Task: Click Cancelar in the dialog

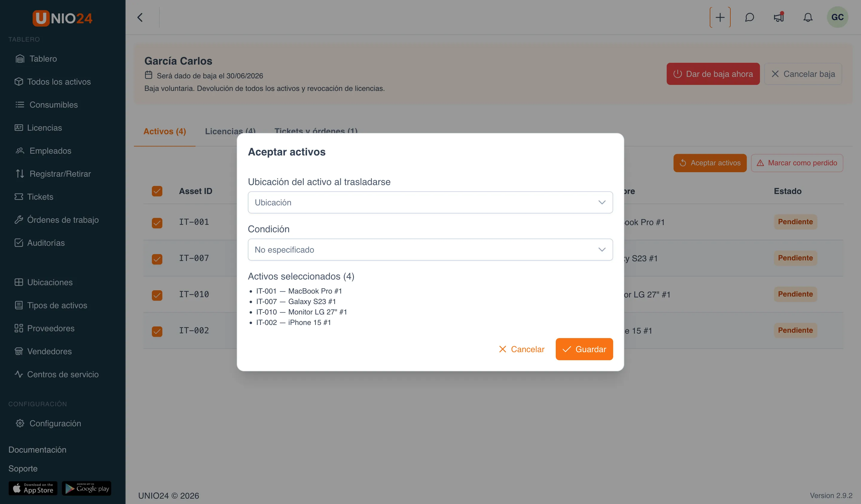Action: (521, 349)
